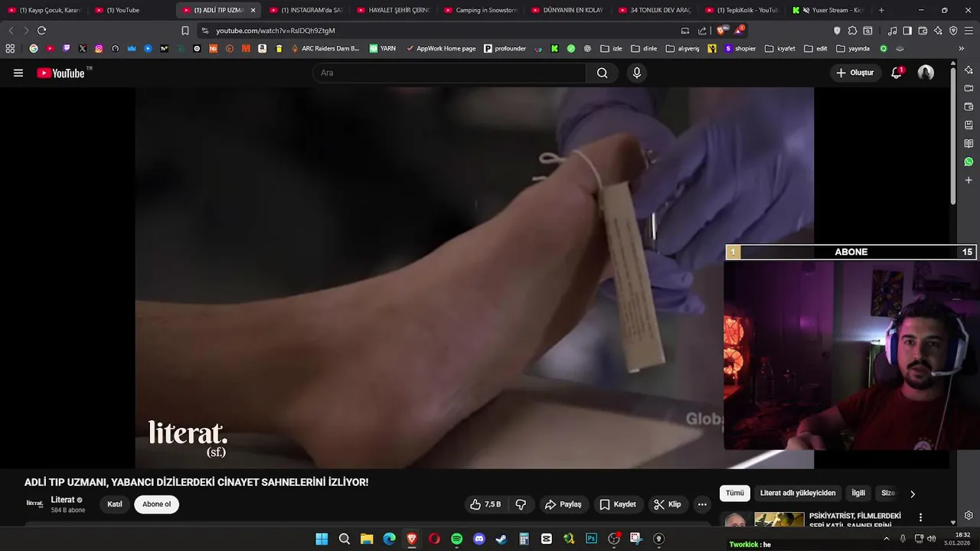The image size is (980, 551).
Task: Switch to the 34 TONLUK DEV ARAÇ tab
Action: [655, 10]
